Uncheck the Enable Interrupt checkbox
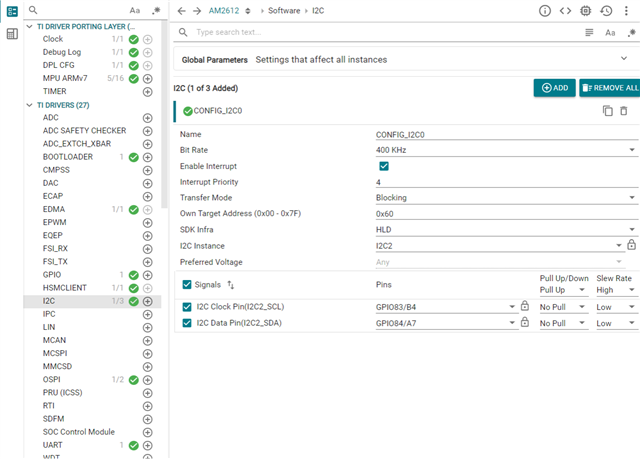This screenshot has height=459, width=640. point(384,166)
